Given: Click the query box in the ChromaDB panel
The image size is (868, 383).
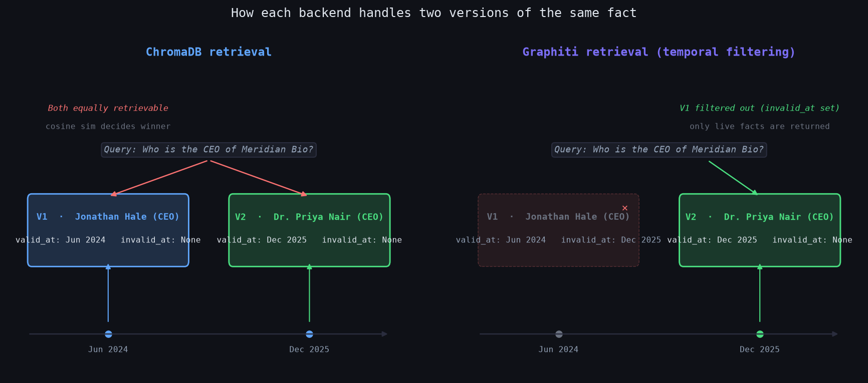Looking at the screenshot, I should pos(208,150).
